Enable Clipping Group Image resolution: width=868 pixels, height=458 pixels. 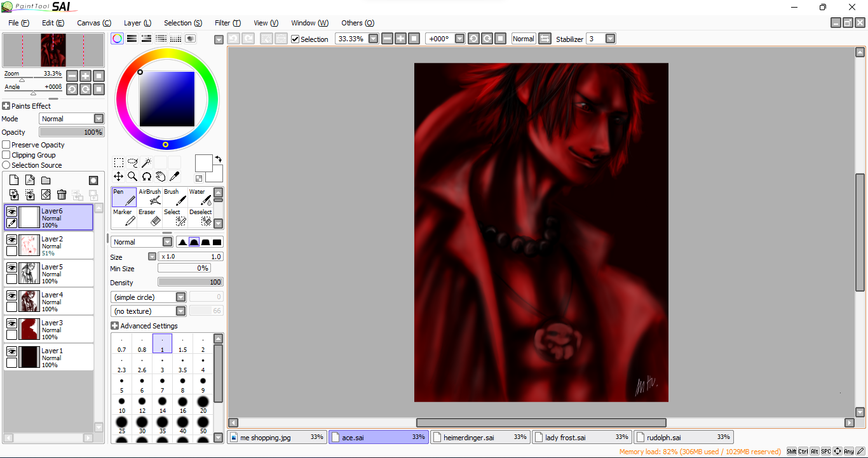(6, 155)
